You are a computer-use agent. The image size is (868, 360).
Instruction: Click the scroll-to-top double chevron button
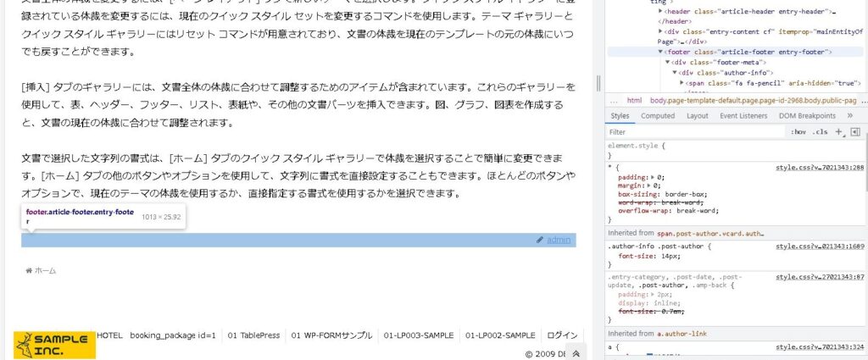(x=576, y=354)
